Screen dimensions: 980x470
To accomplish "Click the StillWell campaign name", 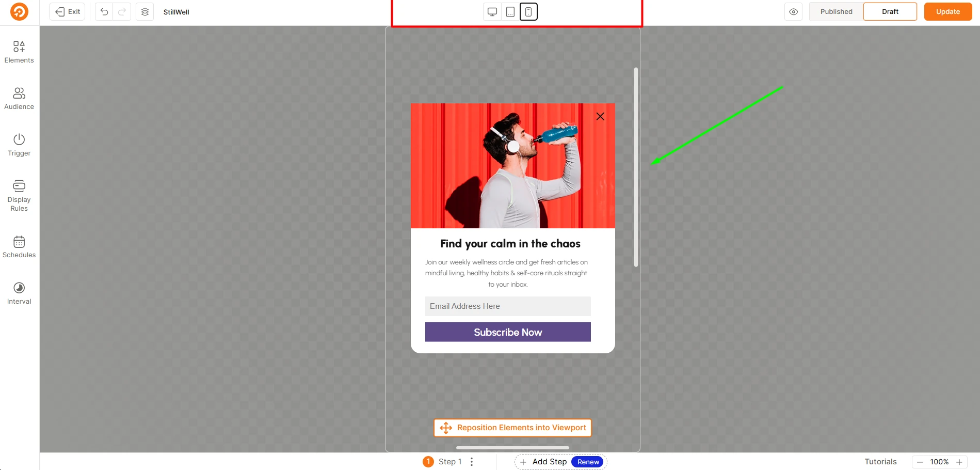I will (176, 12).
